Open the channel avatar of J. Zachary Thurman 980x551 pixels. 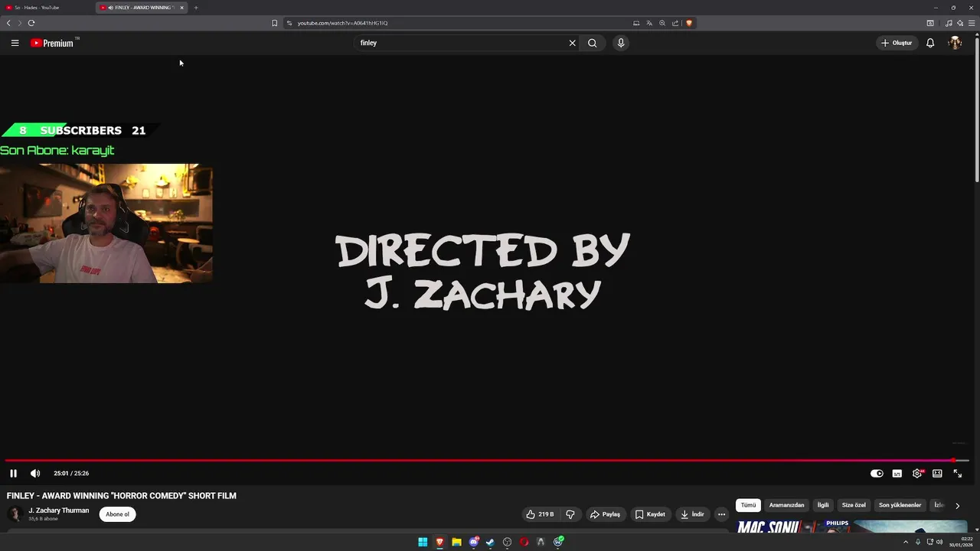pos(15,514)
